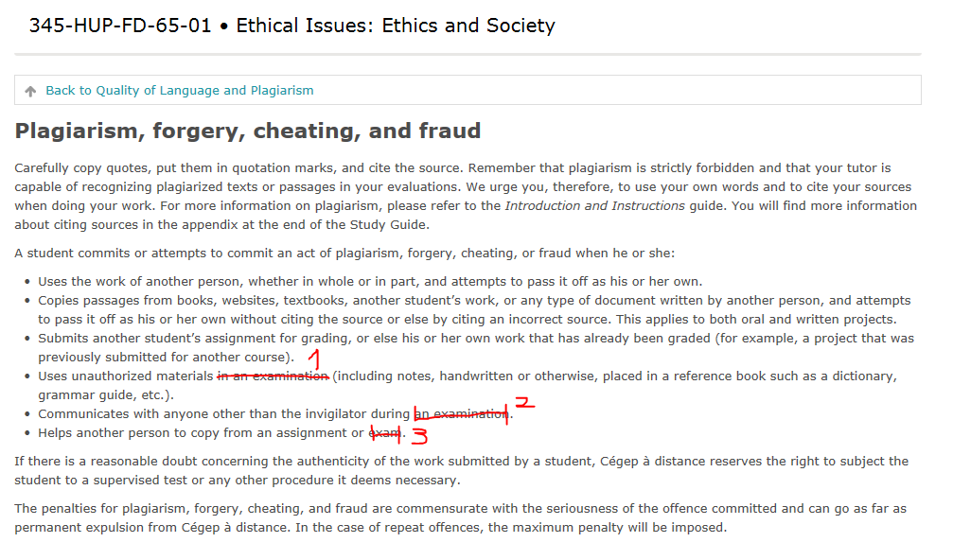
Task: Click the crossed-out word "exam" in last bullet
Action: [384, 433]
